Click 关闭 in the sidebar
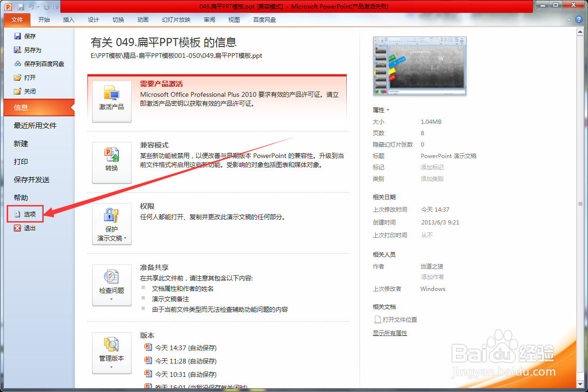 coord(25,91)
